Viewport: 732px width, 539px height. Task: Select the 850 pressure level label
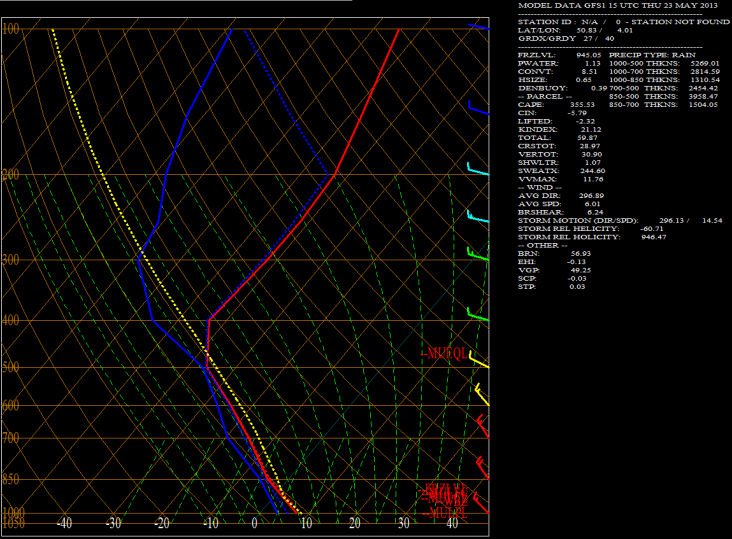(x=11, y=479)
